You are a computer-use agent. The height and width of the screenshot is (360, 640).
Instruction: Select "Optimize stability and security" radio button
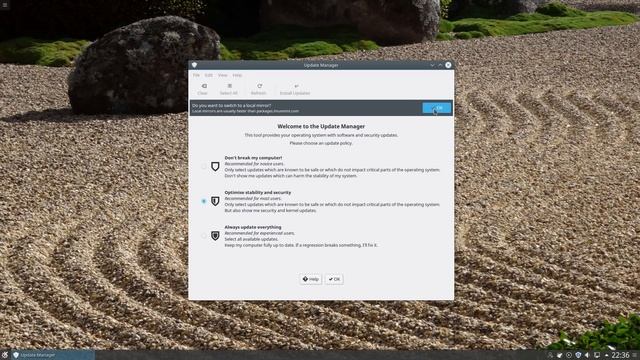[204, 201]
